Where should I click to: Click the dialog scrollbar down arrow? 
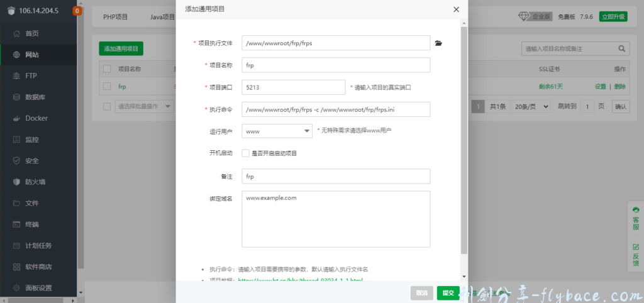pyautogui.click(x=464, y=277)
